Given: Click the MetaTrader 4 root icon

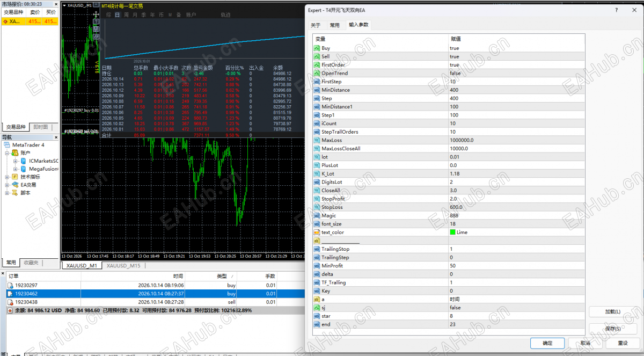Looking at the screenshot, I should click(x=7, y=145).
